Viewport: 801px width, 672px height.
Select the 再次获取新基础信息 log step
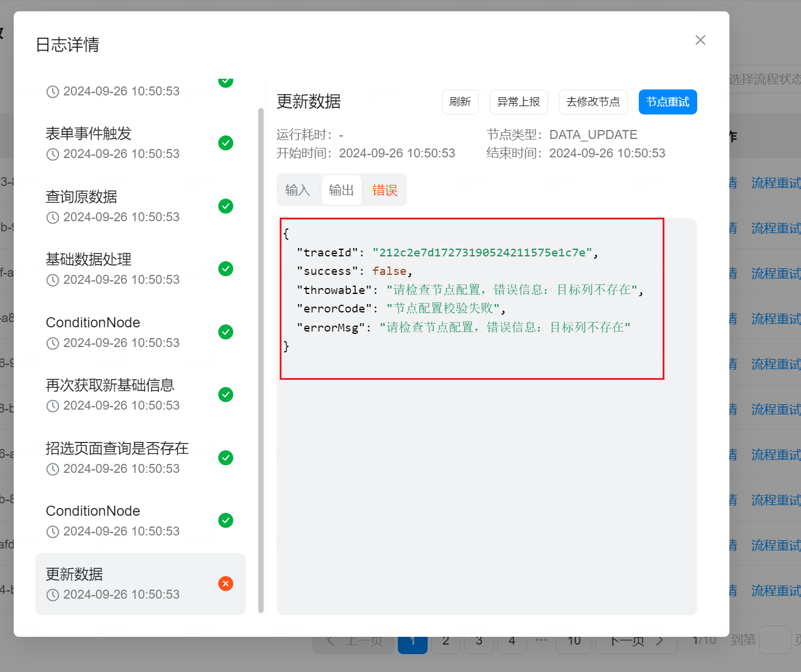click(140, 395)
